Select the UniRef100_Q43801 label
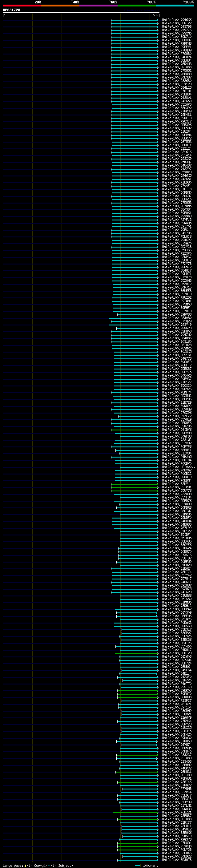The width and height of the screenshot is (197, 868). (177, 98)
